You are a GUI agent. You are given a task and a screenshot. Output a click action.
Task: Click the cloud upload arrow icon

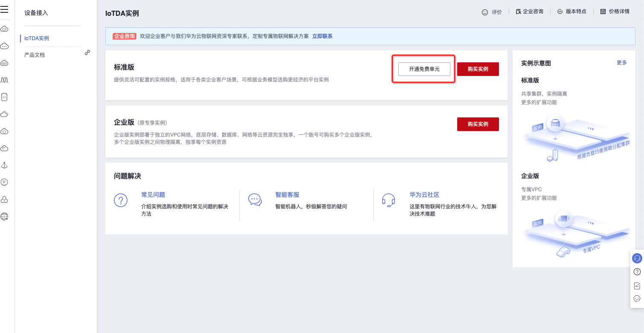click(4, 131)
